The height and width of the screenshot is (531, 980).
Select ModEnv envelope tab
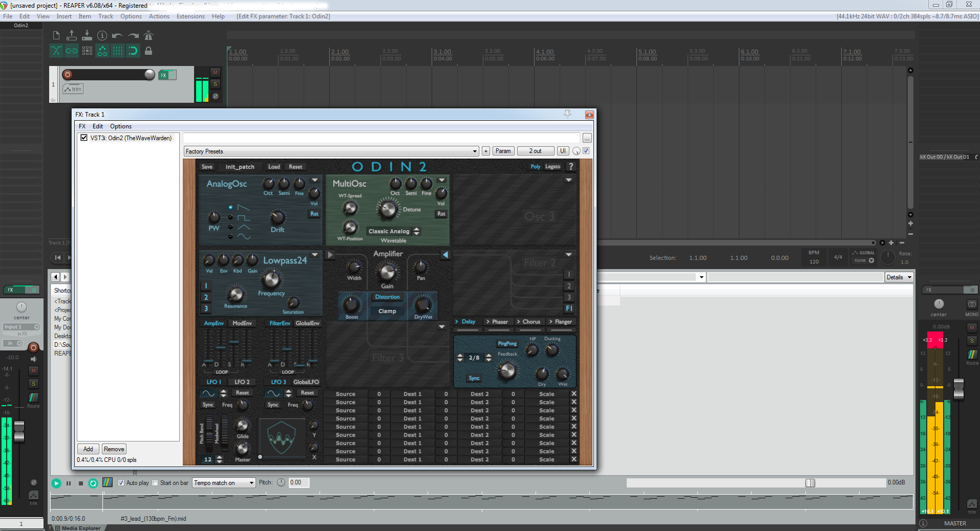pyautogui.click(x=242, y=323)
